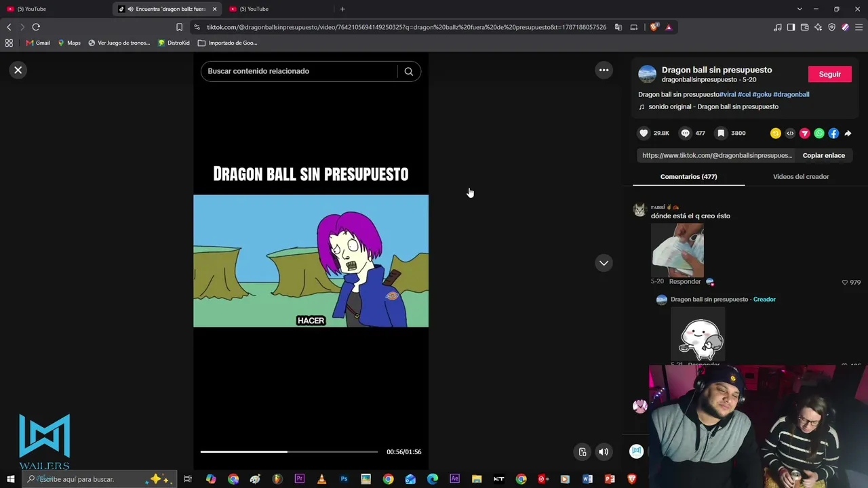Open the Leo AI sparkle icon
Screen dimensions: 868x488
(818, 27)
